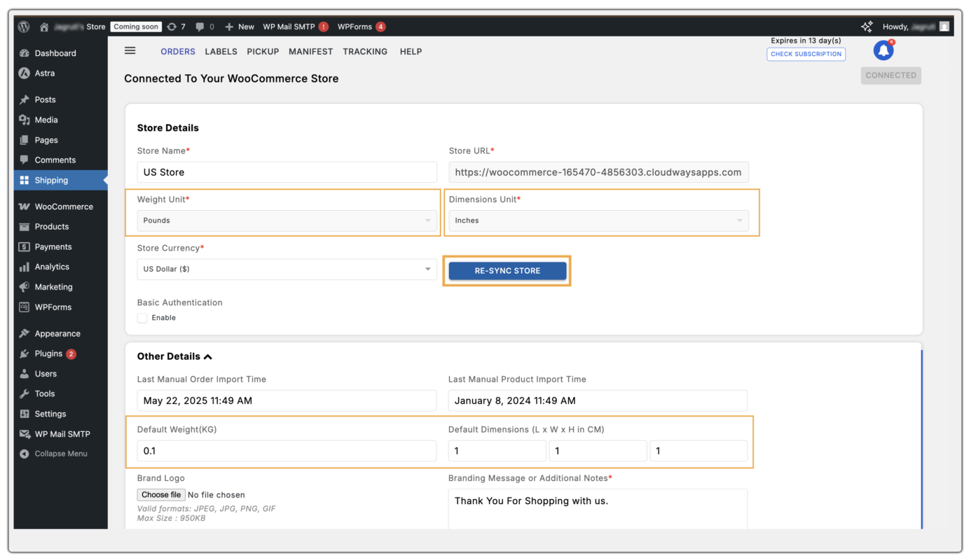
Task: Click the Branding Message text area
Action: pos(598,509)
